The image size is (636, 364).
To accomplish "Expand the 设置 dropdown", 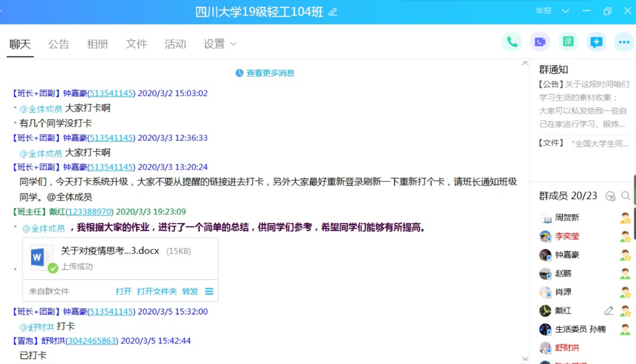I will [220, 44].
